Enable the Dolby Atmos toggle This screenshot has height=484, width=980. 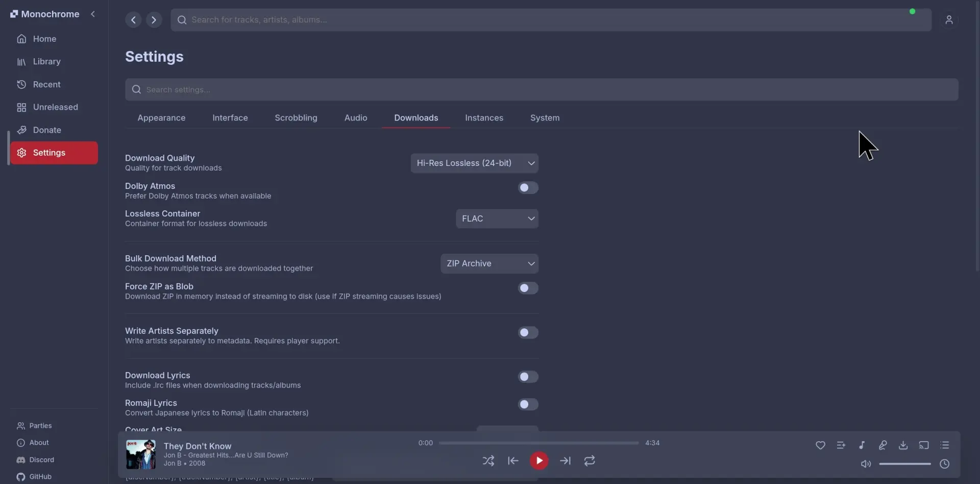tap(528, 188)
